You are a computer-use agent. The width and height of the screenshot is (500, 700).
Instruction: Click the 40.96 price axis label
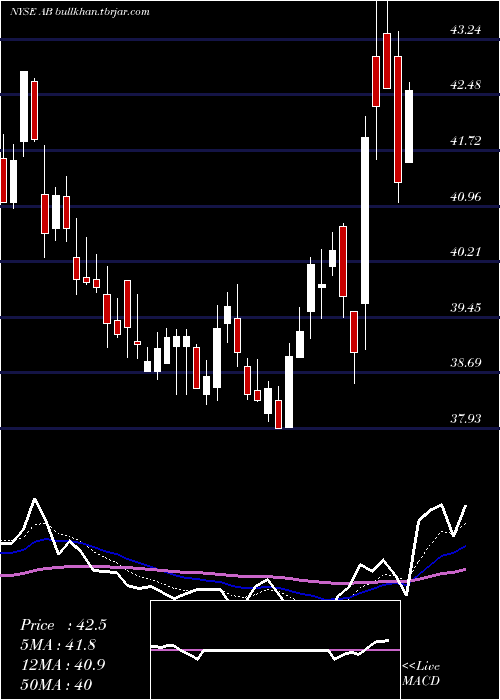466,196
